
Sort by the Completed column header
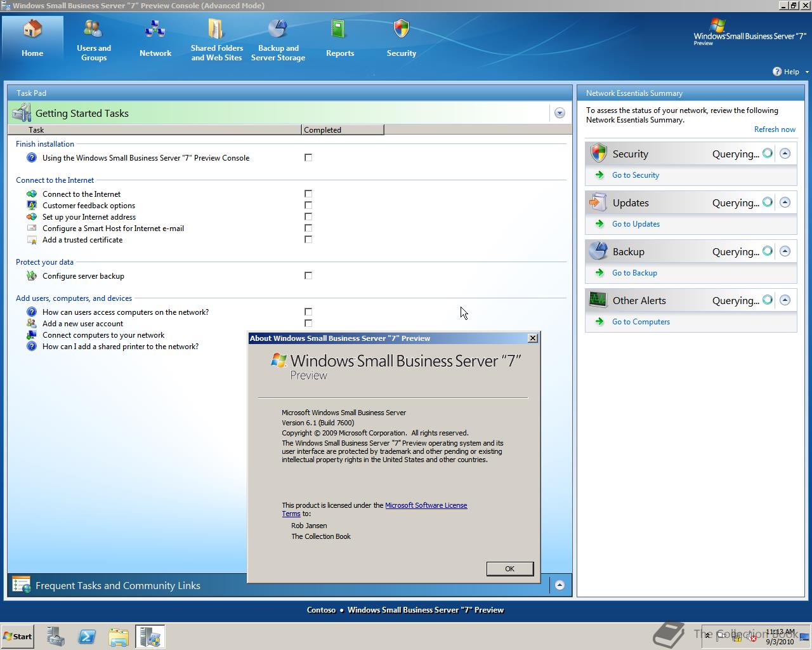pos(343,129)
